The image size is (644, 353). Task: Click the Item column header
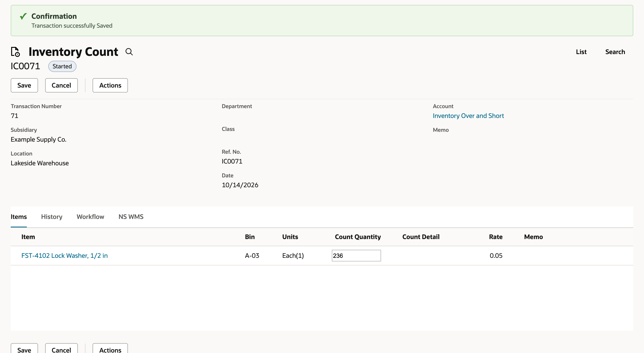[28, 237]
